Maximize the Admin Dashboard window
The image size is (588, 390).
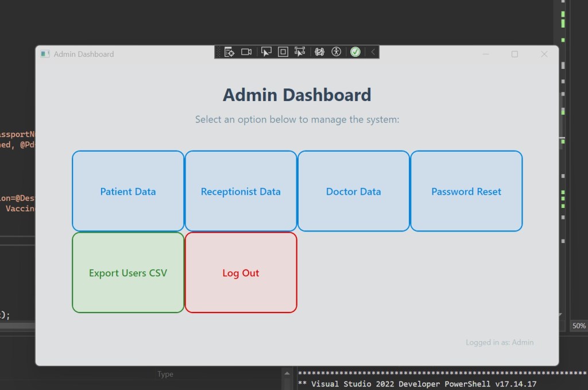pos(514,54)
